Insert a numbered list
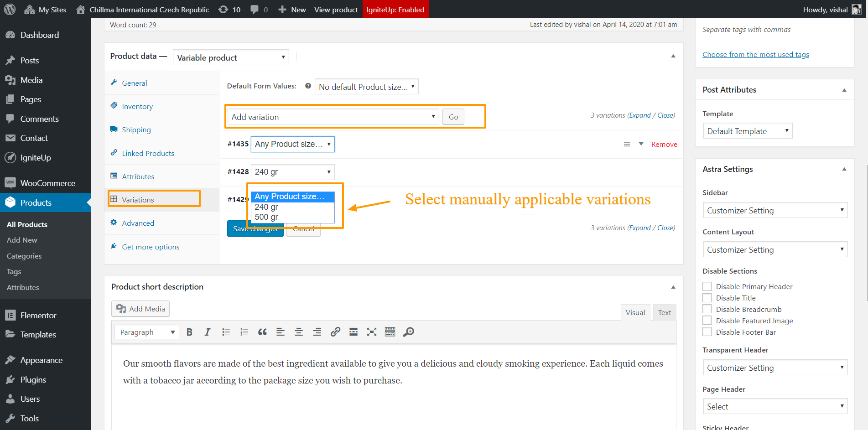The image size is (868, 430). pos(244,332)
